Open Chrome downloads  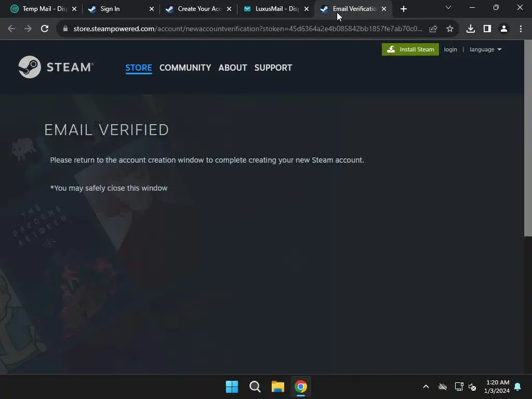(470, 29)
